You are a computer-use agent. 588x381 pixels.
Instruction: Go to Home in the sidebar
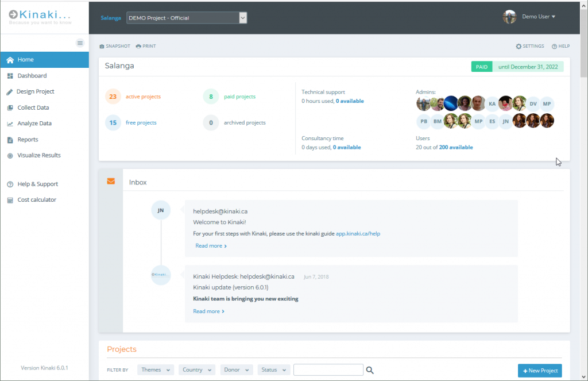click(x=45, y=60)
